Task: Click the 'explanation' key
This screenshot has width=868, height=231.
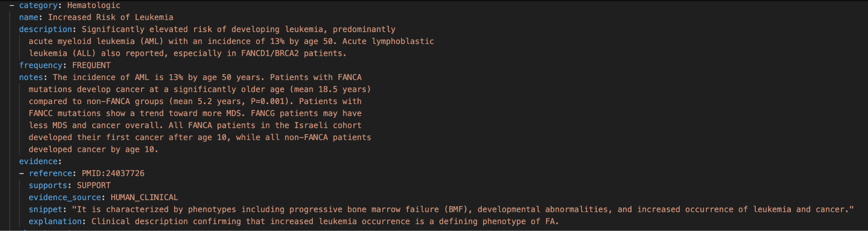Action: [55, 221]
